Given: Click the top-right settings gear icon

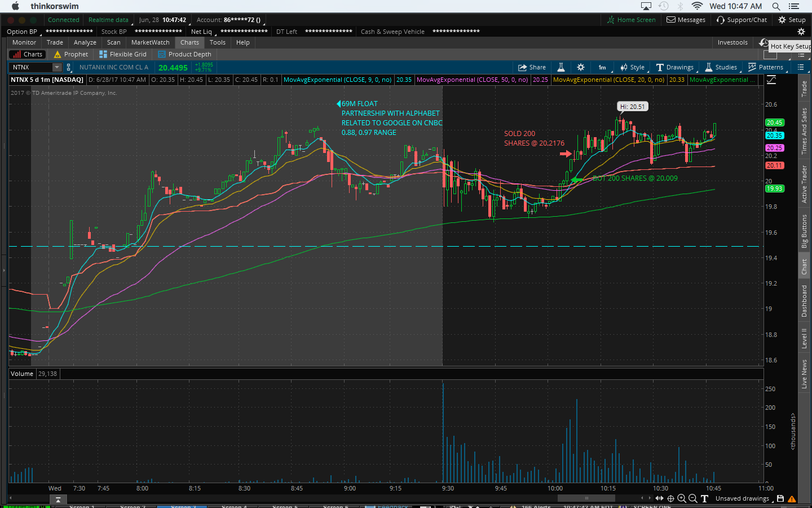Looking at the screenshot, I should 801,32.
